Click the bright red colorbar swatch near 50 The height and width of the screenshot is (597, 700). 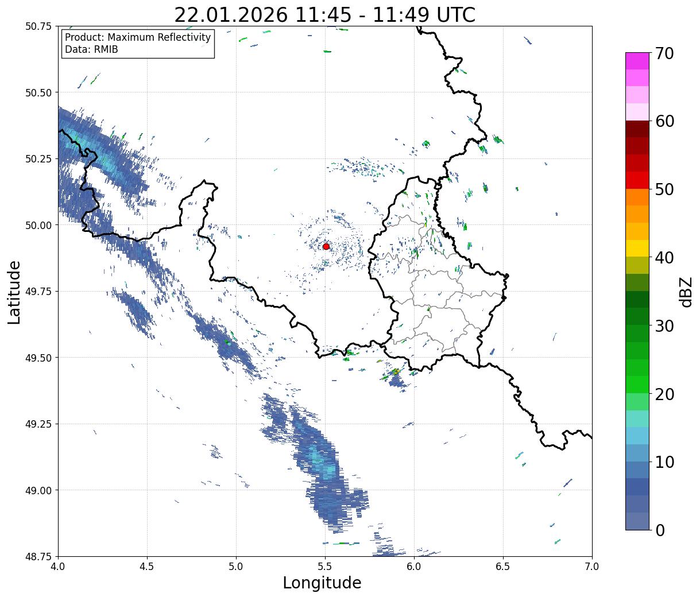[x=637, y=180]
